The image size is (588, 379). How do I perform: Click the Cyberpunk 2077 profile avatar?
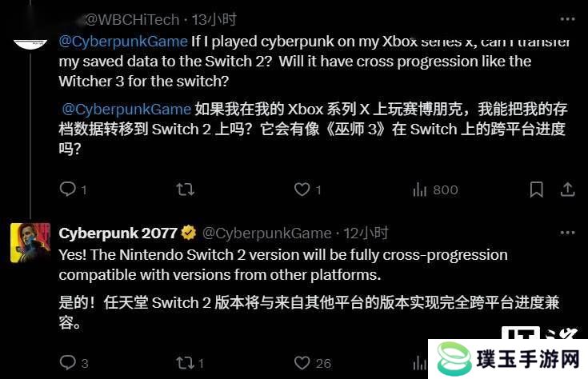pos(30,242)
